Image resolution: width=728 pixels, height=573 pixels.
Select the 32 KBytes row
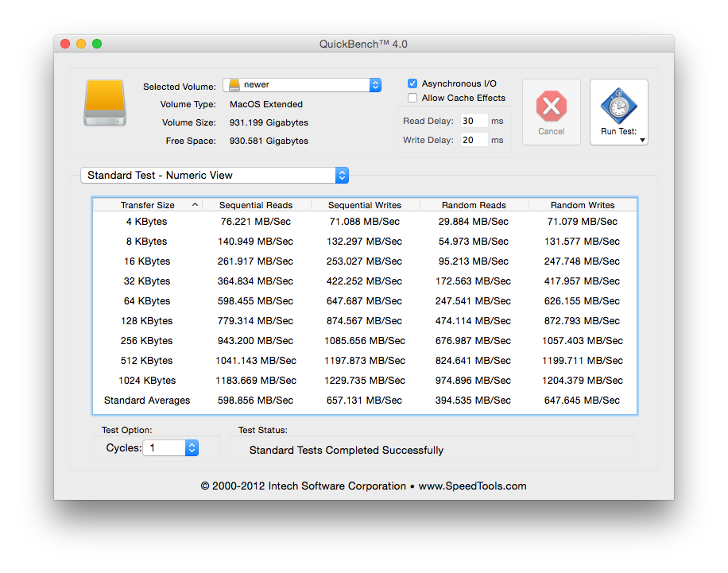tap(365, 281)
